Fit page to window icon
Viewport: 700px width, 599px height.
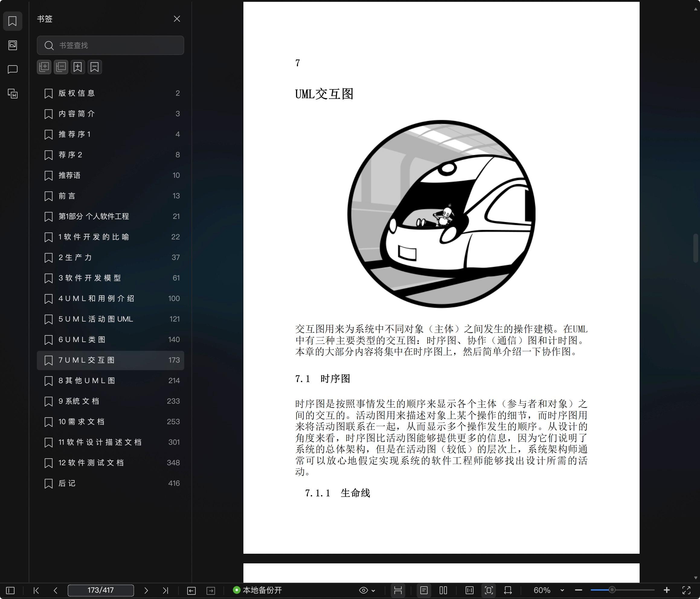(x=489, y=590)
